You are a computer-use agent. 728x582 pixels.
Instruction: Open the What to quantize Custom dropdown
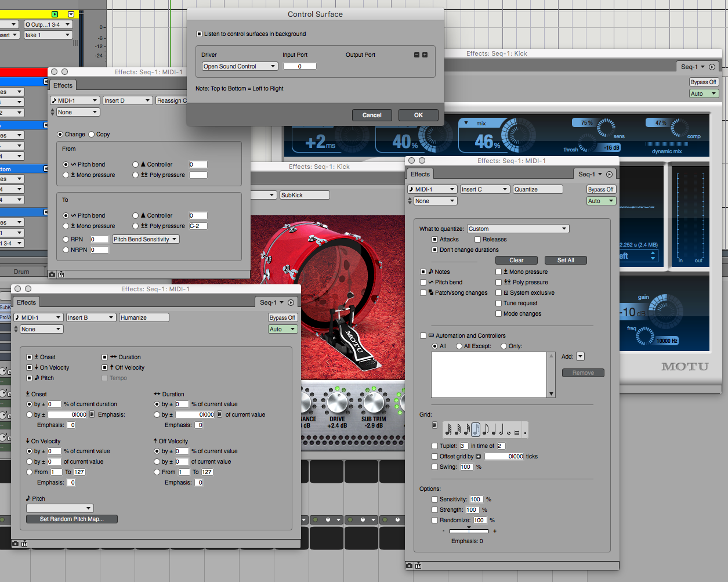point(517,229)
